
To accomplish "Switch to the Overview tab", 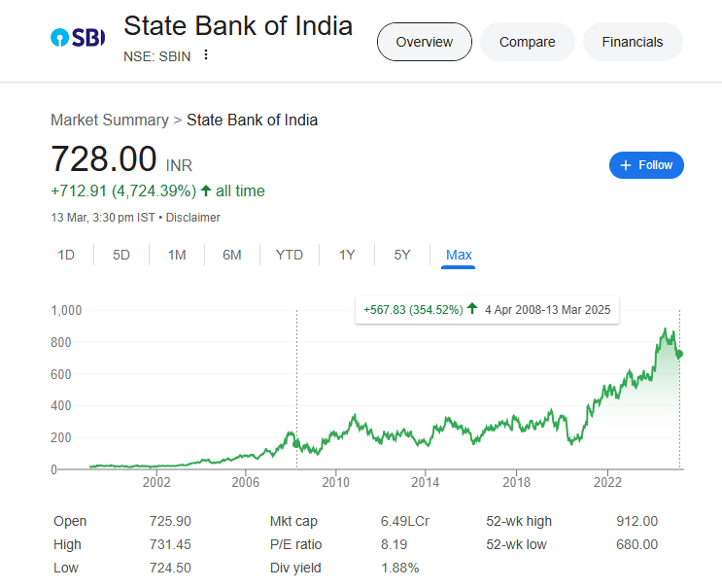I will (x=424, y=42).
